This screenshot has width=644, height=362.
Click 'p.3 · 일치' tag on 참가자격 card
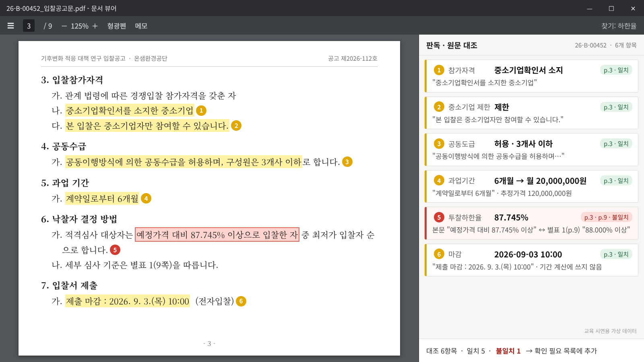(x=616, y=70)
